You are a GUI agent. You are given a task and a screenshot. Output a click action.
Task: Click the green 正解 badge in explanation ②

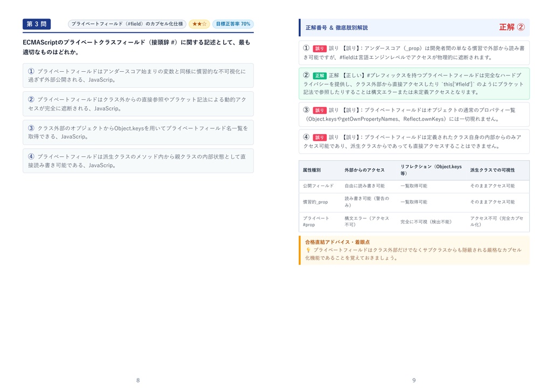[320, 75]
